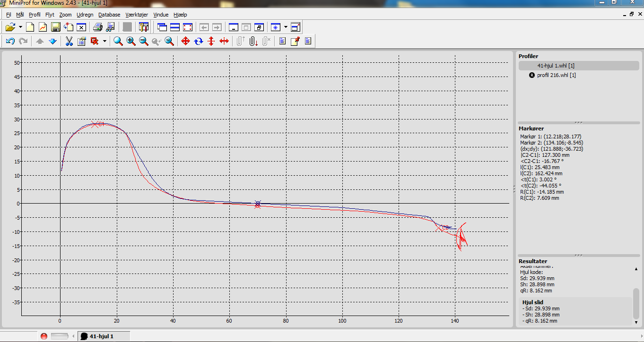This screenshot has height=342, width=644.
Task: Select the vertical move arrow tool
Action: point(211,41)
